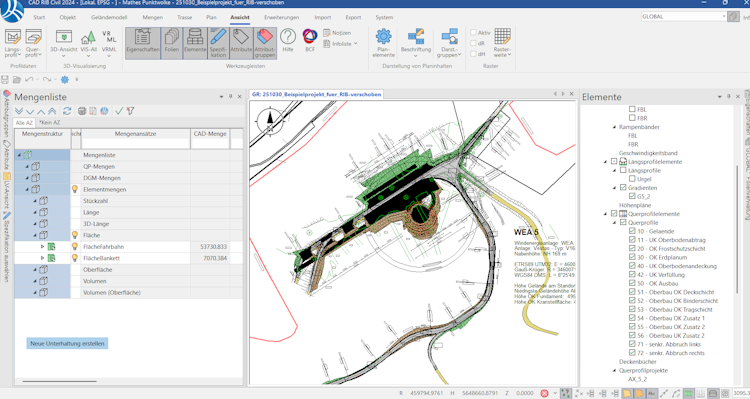Expand the FlächeBankett row
Viewport: 750px width, 399px height.
pos(42,258)
